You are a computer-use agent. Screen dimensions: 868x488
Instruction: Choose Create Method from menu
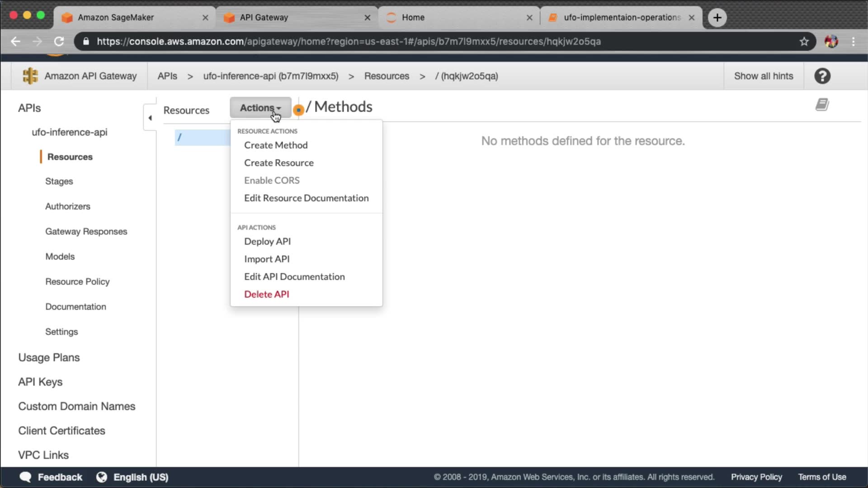276,145
